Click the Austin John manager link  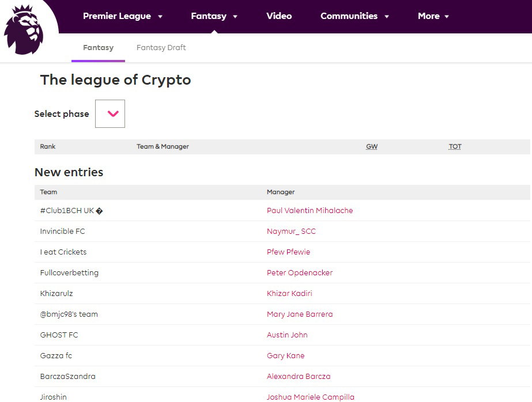pyautogui.click(x=287, y=335)
